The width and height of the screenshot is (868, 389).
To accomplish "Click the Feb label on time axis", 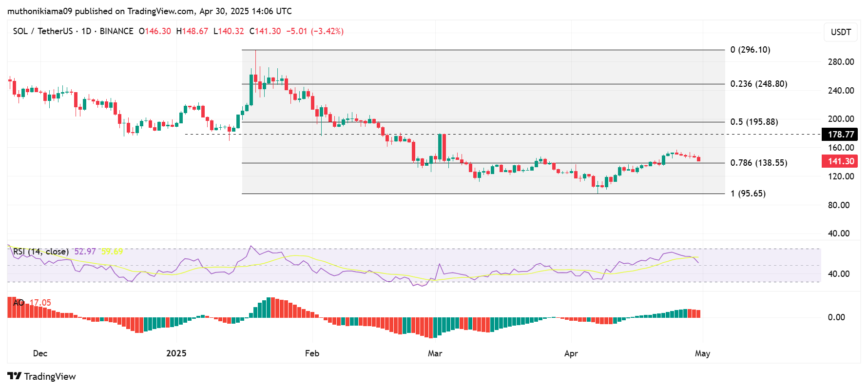I will point(312,353).
